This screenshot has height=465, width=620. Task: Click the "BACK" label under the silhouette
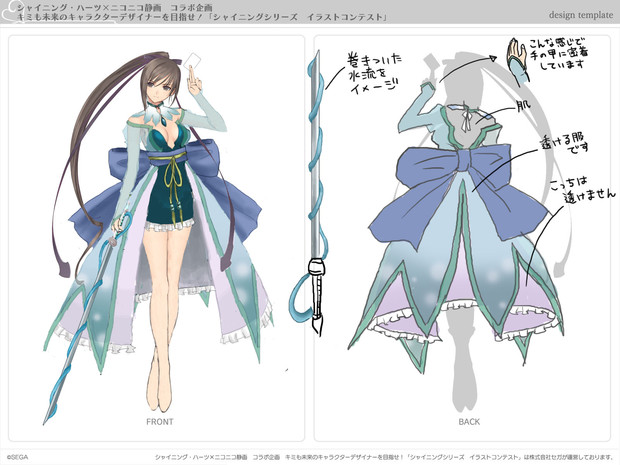(469, 422)
